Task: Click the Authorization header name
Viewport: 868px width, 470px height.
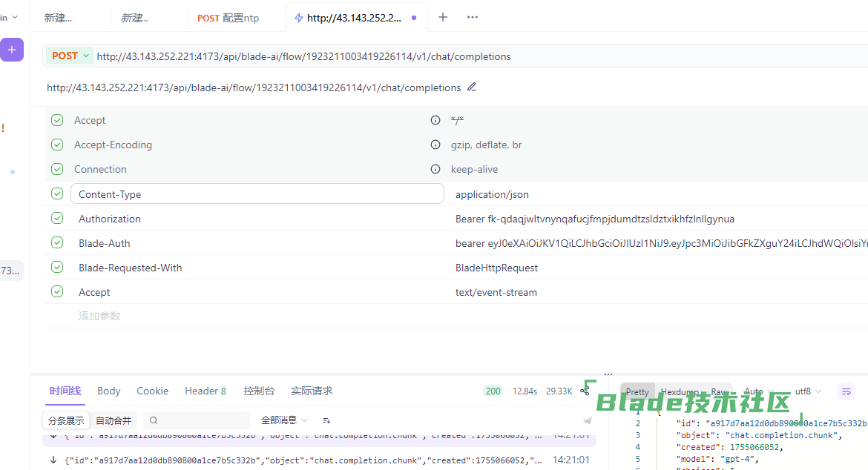Action: [110, 219]
